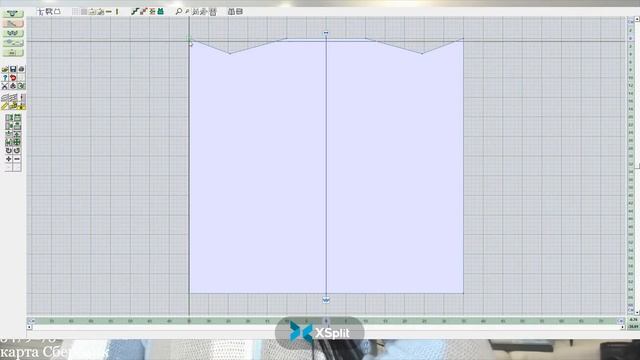The image size is (640, 360).
Task: Select the fourth green shape mode button
Action: pyautogui.click(x=13, y=42)
